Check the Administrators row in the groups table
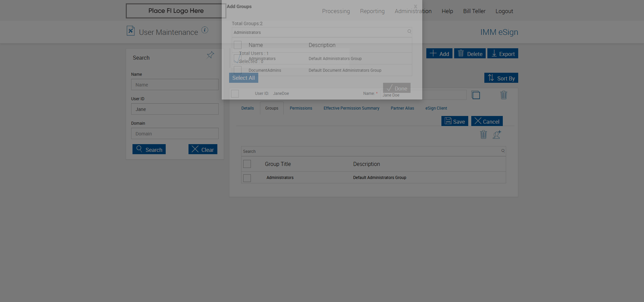Image resolution: width=644 pixels, height=302 pixels. tap(247, 178)
